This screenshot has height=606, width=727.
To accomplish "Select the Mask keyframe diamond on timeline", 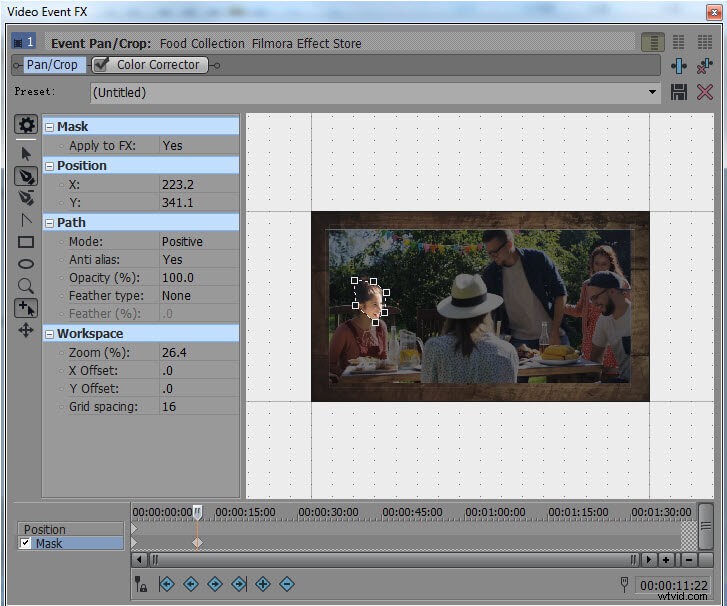I will (197, 542).
